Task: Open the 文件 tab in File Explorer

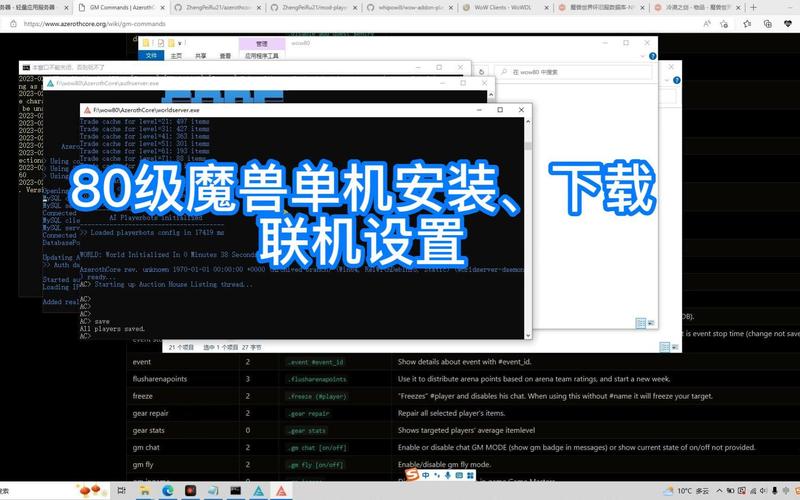Action: pyautogui.click(x=151, y=56)
